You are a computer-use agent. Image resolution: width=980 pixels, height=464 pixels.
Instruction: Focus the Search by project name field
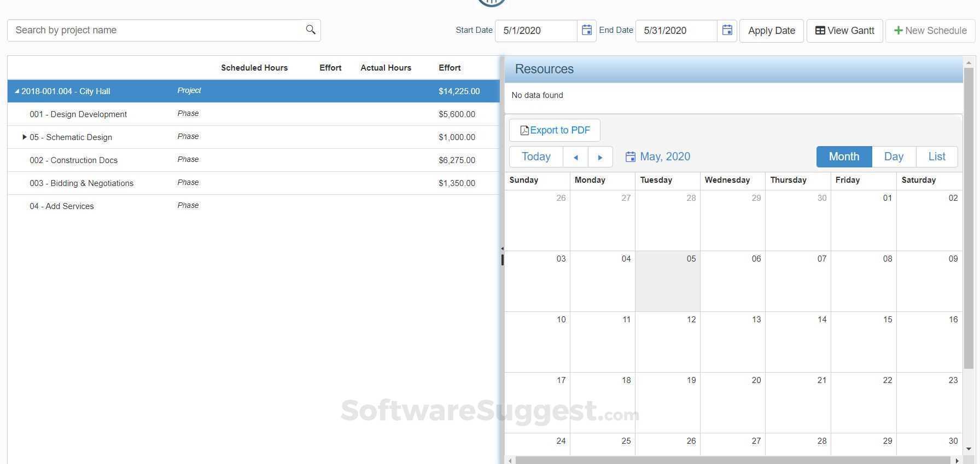(x=156, y=30)
